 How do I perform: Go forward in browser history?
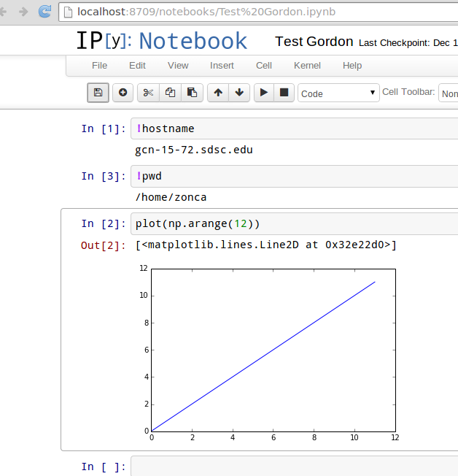coord(23,12)
